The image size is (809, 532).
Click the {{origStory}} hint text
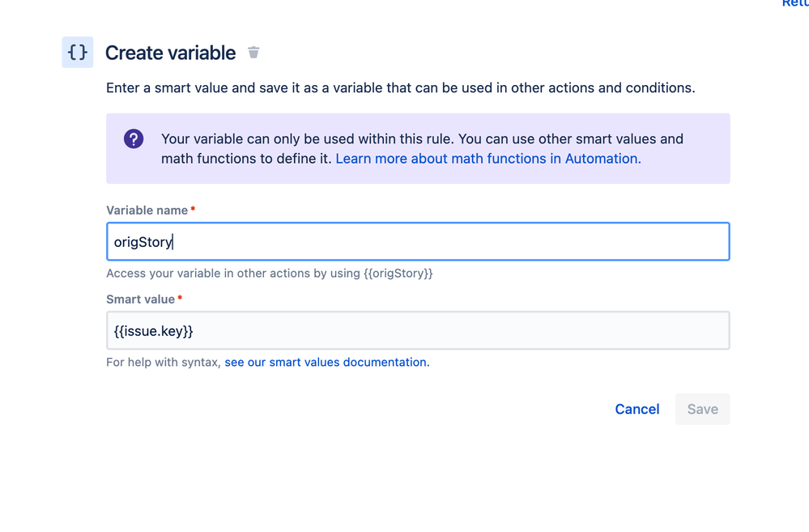pyautogui.click(x=398, y=274)
